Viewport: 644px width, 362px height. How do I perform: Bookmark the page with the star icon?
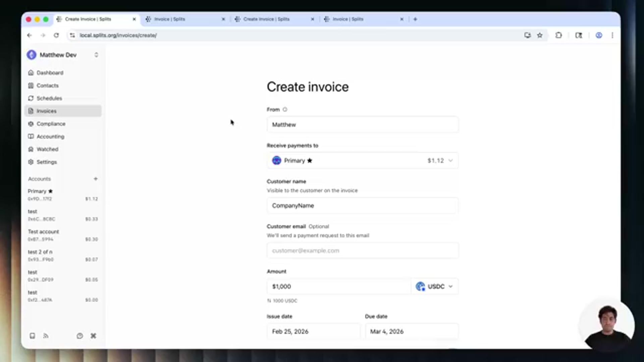click(x=540, y=35)
